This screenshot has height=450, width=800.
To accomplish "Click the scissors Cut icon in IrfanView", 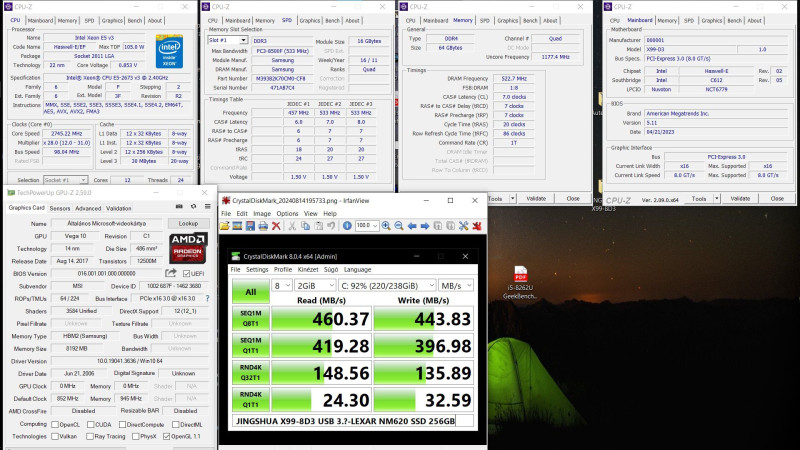I will coord(292,226).
